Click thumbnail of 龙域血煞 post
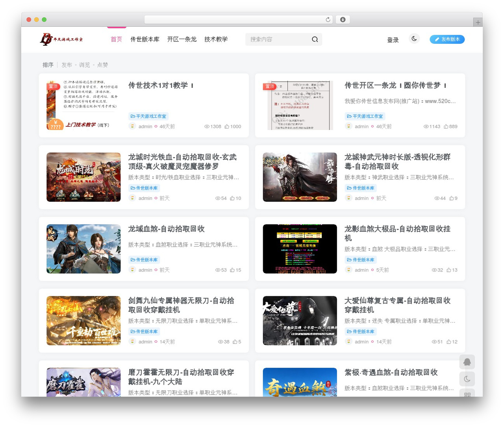Image resolution: width=504 pixels, height=427 pixels. tap(83, 249)
